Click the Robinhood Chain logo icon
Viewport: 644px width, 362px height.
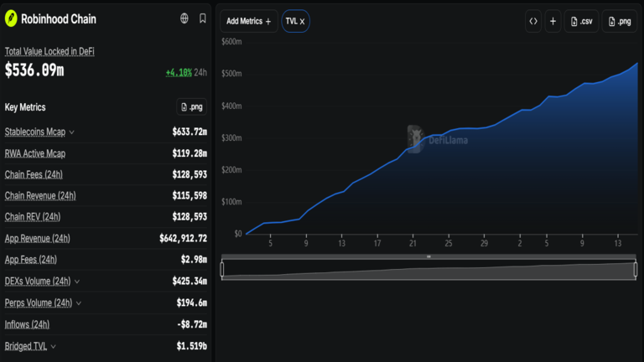pos(11,18)
